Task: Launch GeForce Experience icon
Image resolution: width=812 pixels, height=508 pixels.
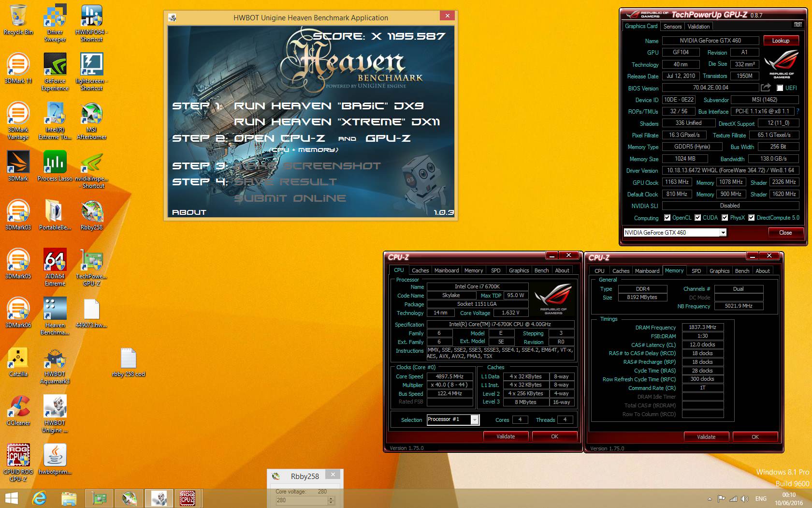Action: coord(55,72)
